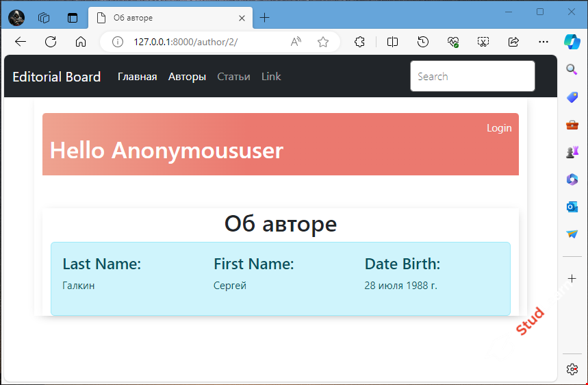Open a new tab with plus button

(265, 17)
